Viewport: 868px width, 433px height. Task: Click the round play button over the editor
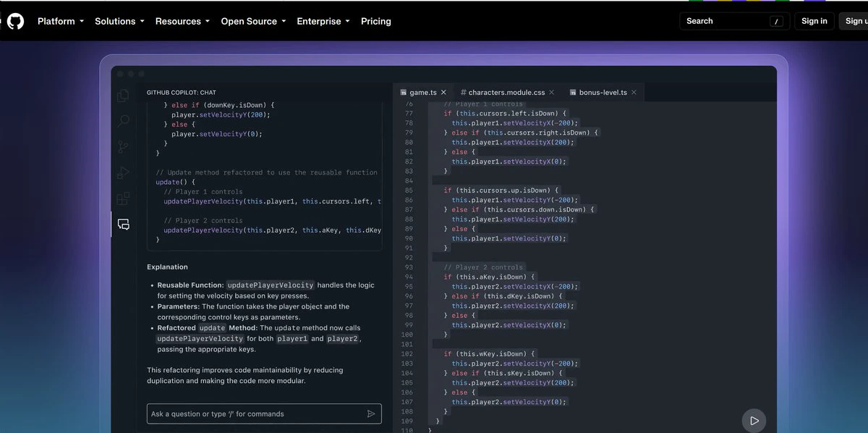click(x=754, y=420)
